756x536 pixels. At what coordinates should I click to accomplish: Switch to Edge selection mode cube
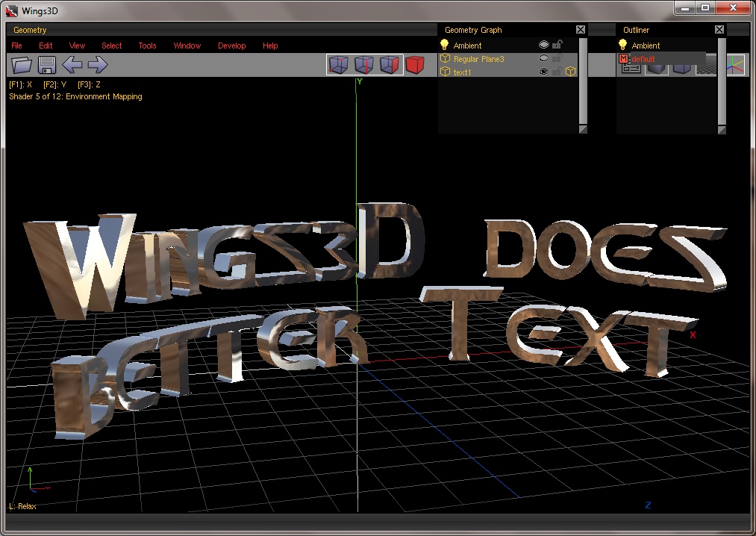[364, 65]
